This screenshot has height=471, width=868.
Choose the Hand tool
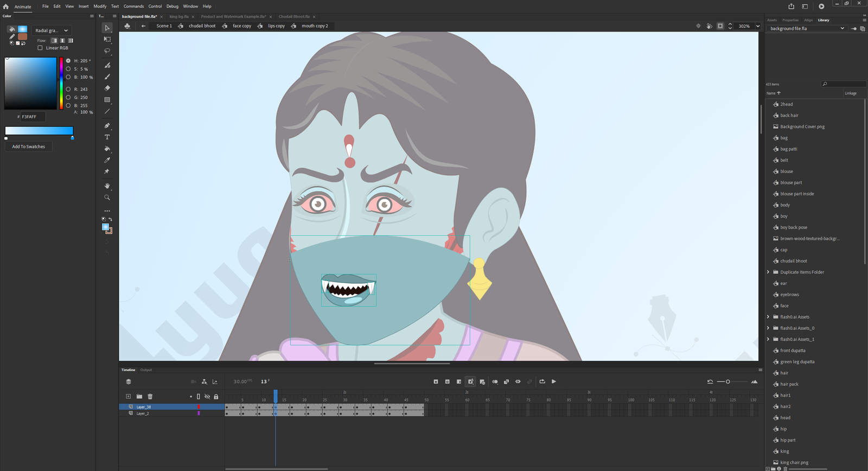107,186
